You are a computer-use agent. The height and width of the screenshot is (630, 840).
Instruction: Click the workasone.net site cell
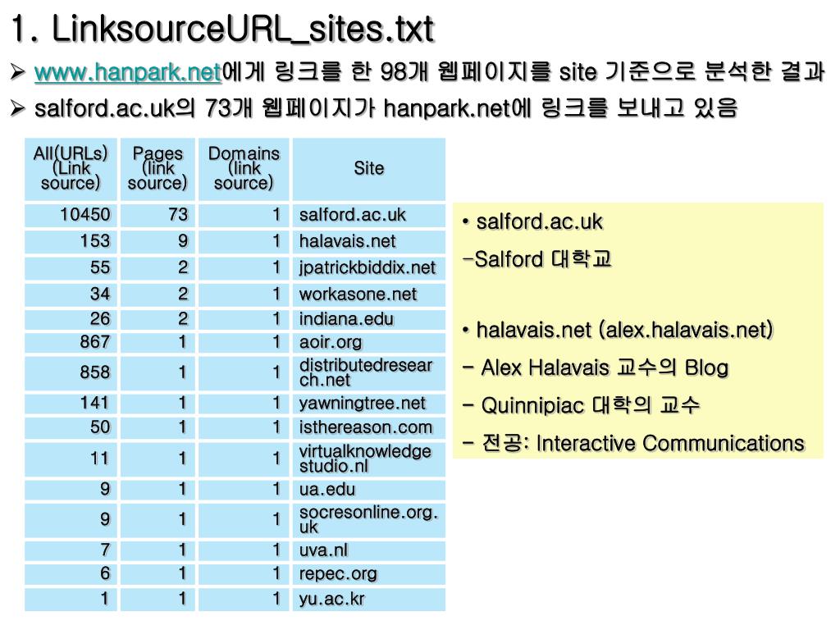point(368,294)
